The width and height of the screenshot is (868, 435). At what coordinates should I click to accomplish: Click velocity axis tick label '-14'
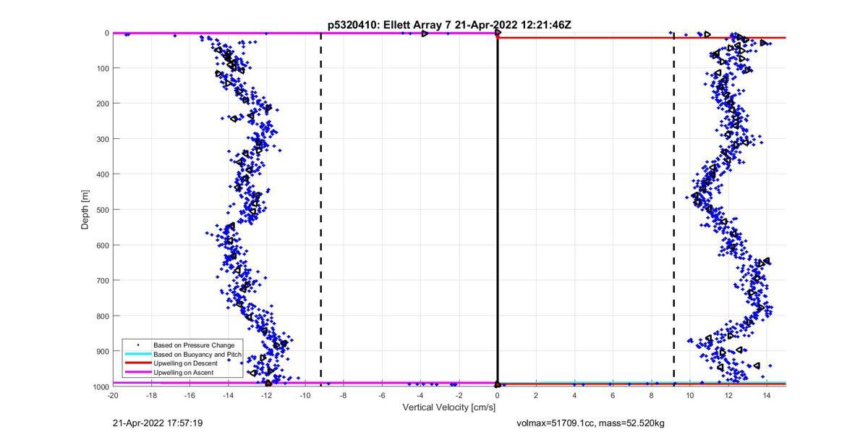[228, 396]
